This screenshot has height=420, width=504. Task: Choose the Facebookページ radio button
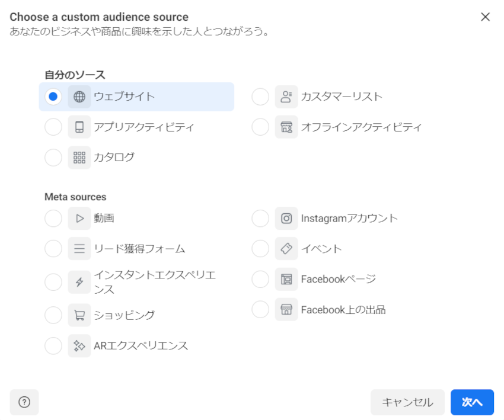coord(260,280)
